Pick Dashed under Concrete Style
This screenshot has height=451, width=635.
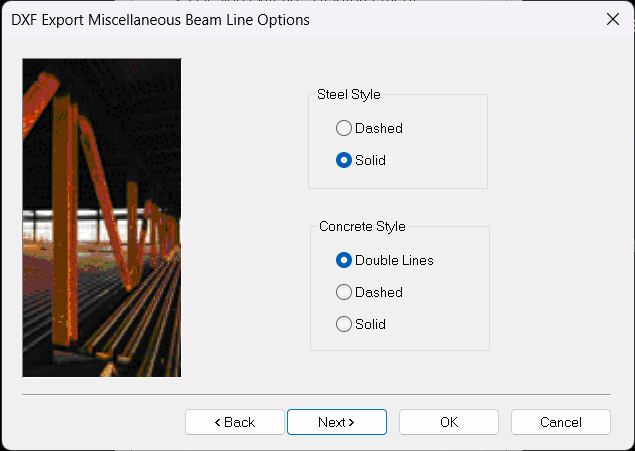344,292
